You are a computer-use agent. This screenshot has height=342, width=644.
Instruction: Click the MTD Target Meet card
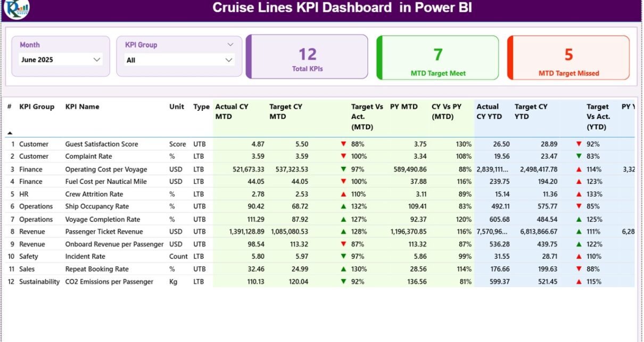click(437, 58)
